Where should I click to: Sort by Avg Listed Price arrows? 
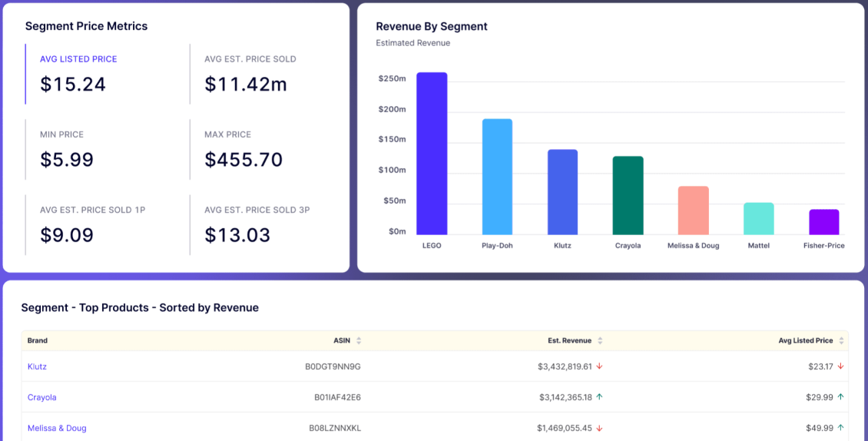(841, 340)
